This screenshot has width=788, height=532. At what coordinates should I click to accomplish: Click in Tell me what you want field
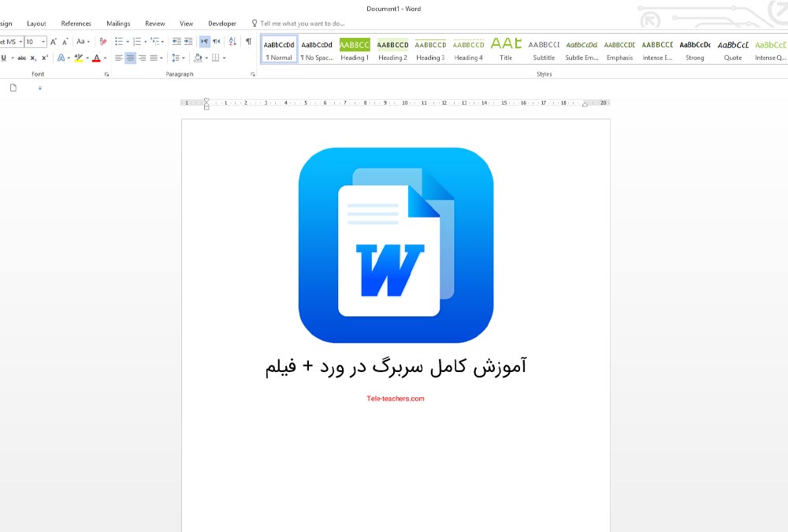click(302, 24)
